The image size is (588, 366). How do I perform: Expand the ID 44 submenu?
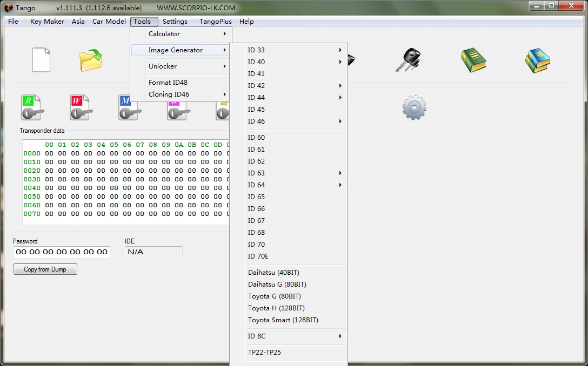coord(289,97)
